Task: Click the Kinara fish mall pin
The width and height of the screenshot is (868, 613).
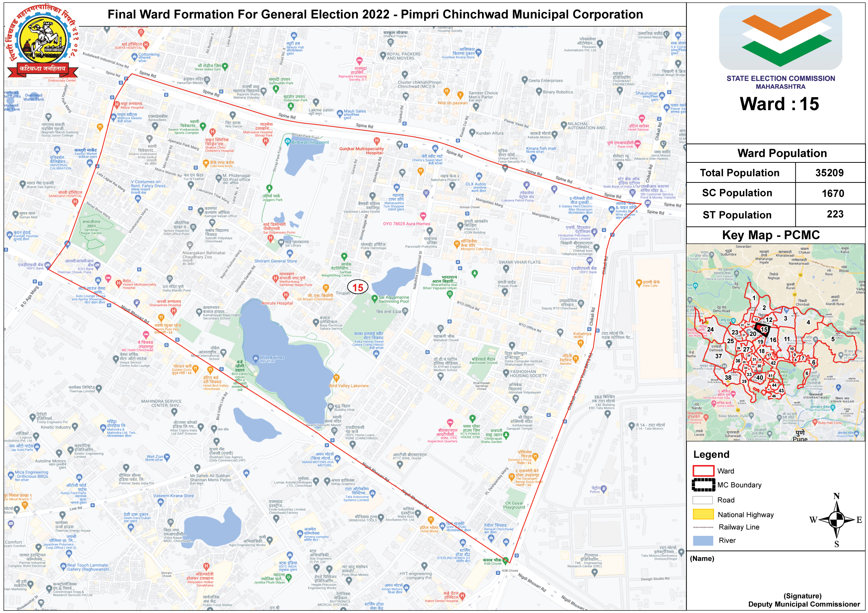Action: coord(533,158)
